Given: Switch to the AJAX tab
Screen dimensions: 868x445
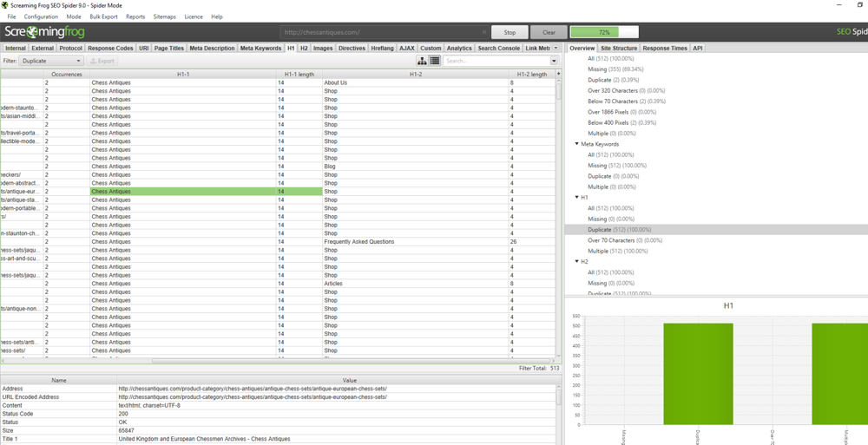Looking at the screenshot, I should coord(407,49).
